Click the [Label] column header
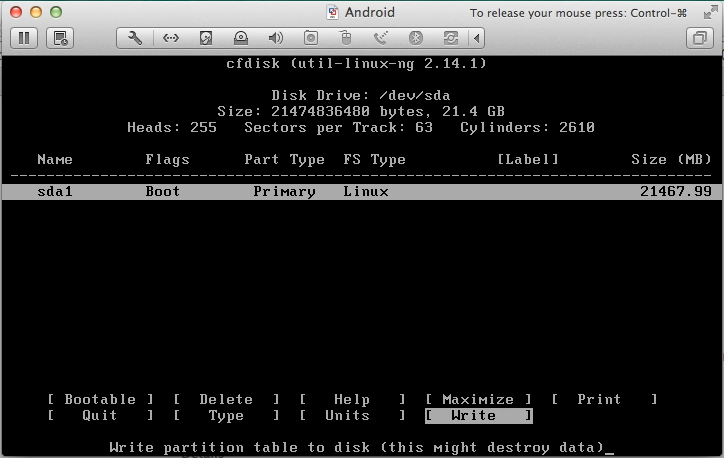Image resolution: width=724 pixels, height=458 pixels. pyautogui.click(x=528, y=159)
